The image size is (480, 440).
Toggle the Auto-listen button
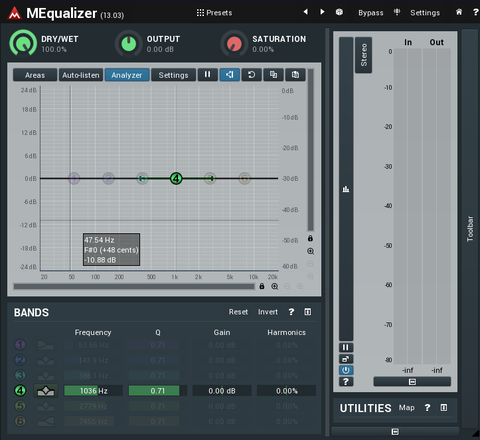[x=81, y=75]
